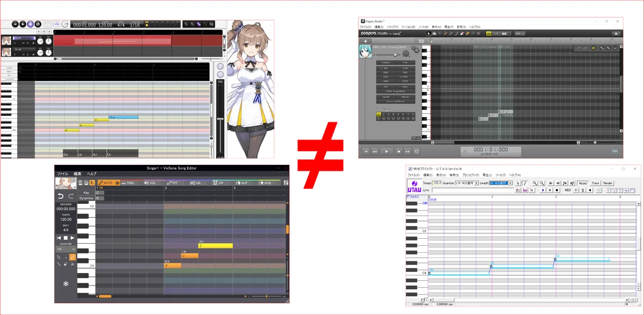The image size is (644, 315).
Task: Check the HUS checkbox in VoiSona
Action: pos(277,183)
